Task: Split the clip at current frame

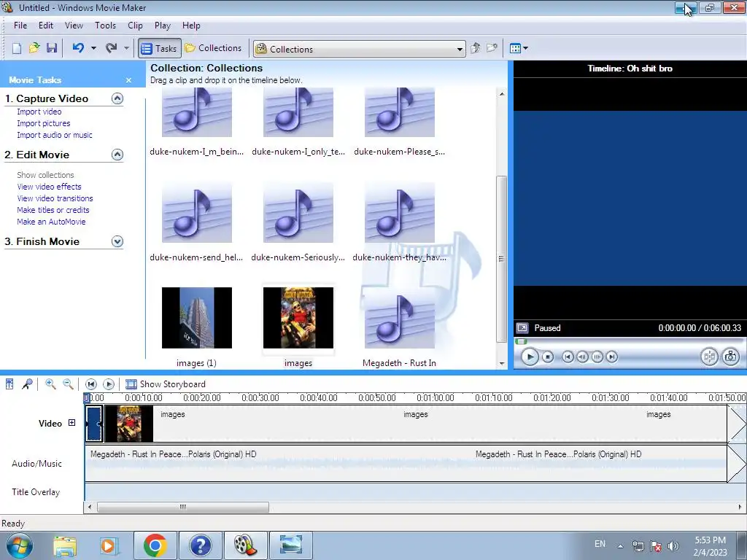Action: pos(709,357)
